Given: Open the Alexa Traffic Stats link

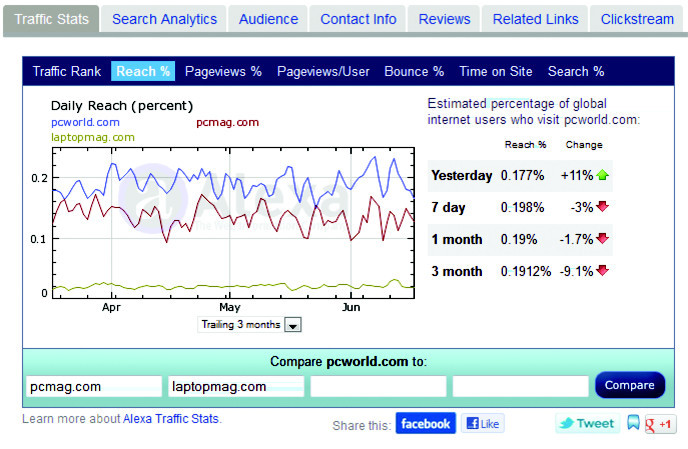Looking at the screenshot, I should [171, 419].
